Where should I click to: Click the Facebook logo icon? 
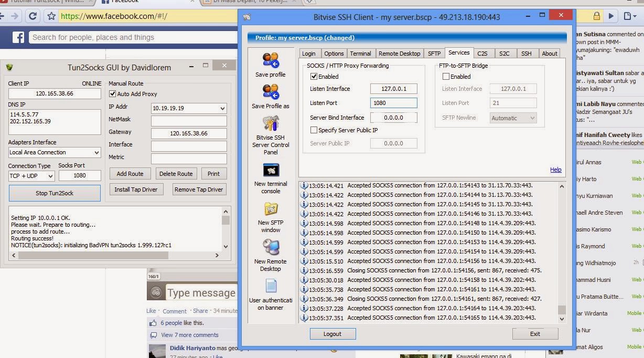(x=18, y=37)
